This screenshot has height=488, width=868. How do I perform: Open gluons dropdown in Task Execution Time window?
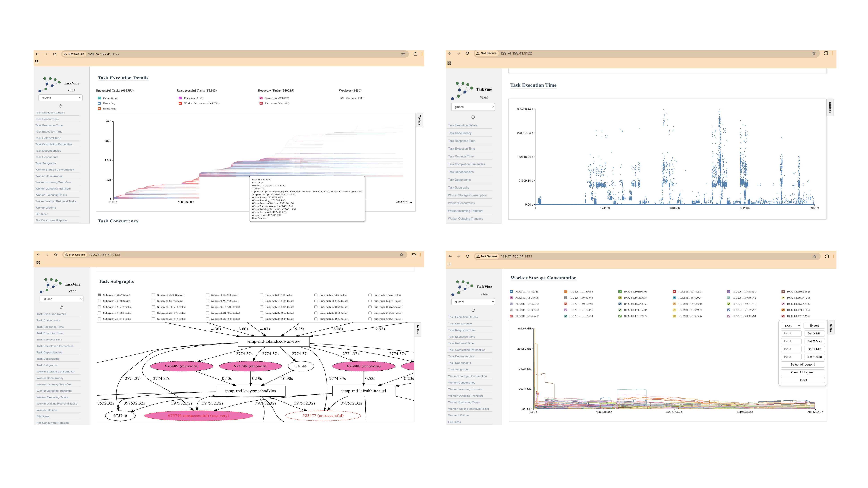pos(473,107)
